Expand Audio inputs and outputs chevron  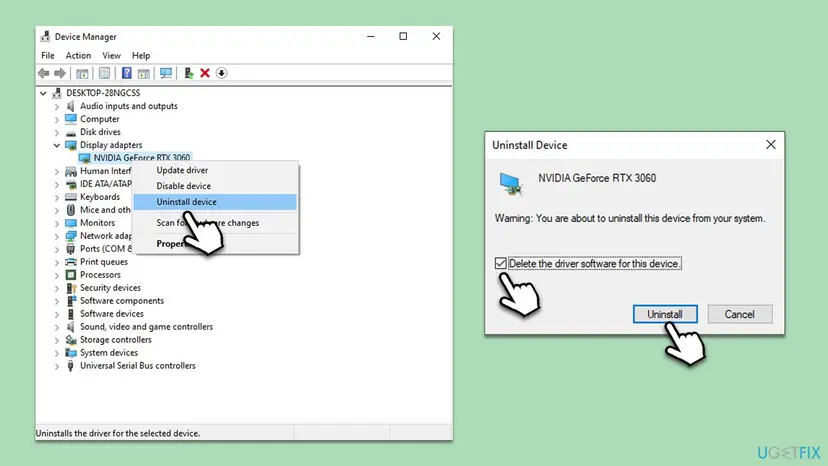[57, 106]
